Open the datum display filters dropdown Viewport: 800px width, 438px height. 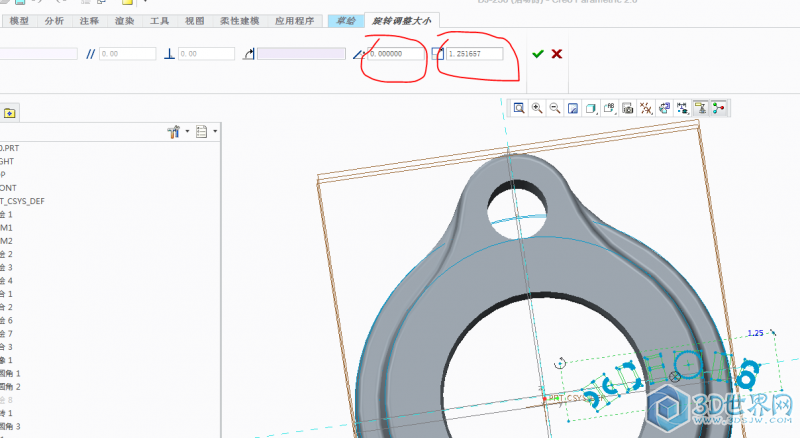click(x=646, y=108)
